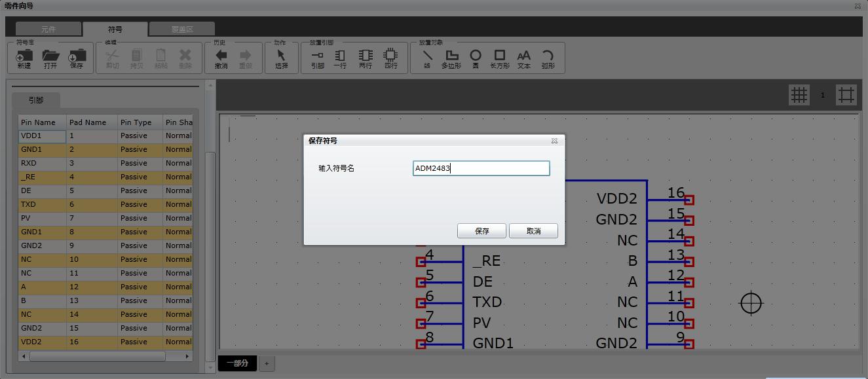Select the 长方形 rectangle tool

[500, 58]
